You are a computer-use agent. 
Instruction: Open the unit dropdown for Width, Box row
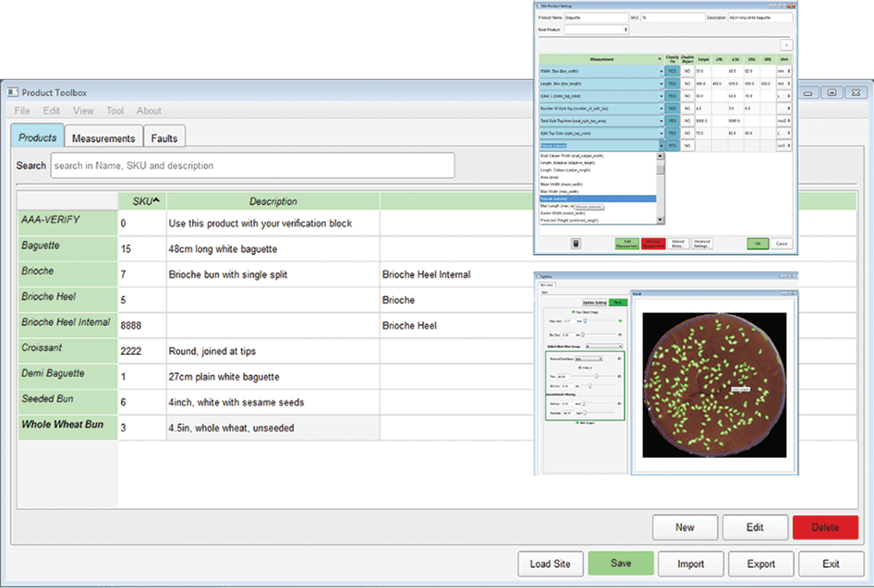pos(784,71)
